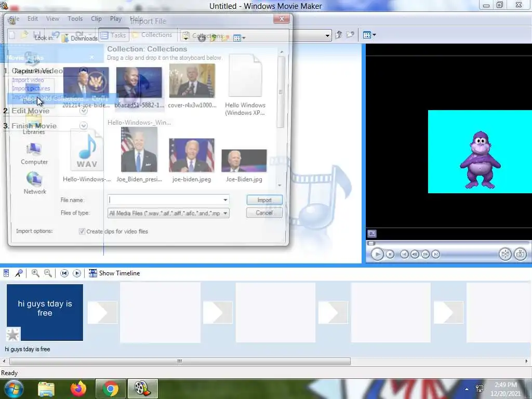Open File Explorer from the taskbar
The width and height of the screenshot is (532, 399).
(46, 389)
